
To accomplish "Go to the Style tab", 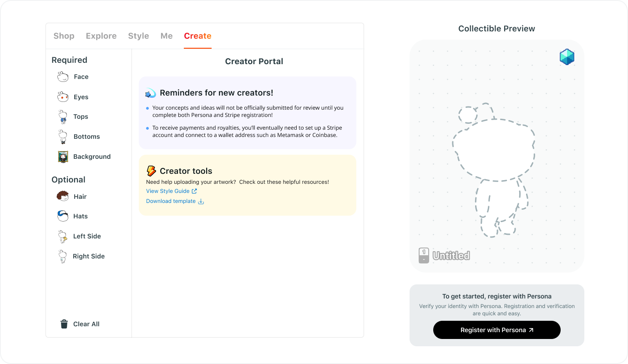I will click(138, 36).
